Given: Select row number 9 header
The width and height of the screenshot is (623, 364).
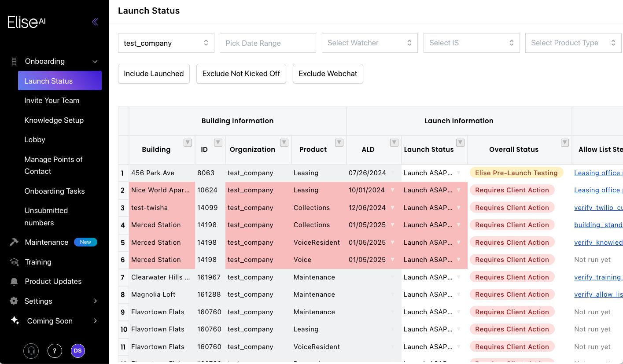Looking at the screenshot, I should (x=123, y=312).
